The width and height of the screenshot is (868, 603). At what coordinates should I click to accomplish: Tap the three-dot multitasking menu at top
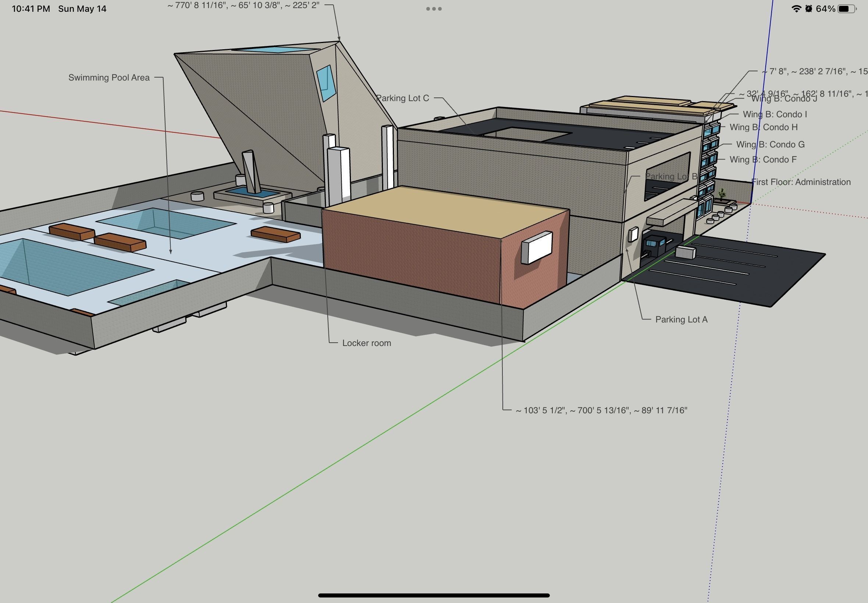[x=434, y=9]
